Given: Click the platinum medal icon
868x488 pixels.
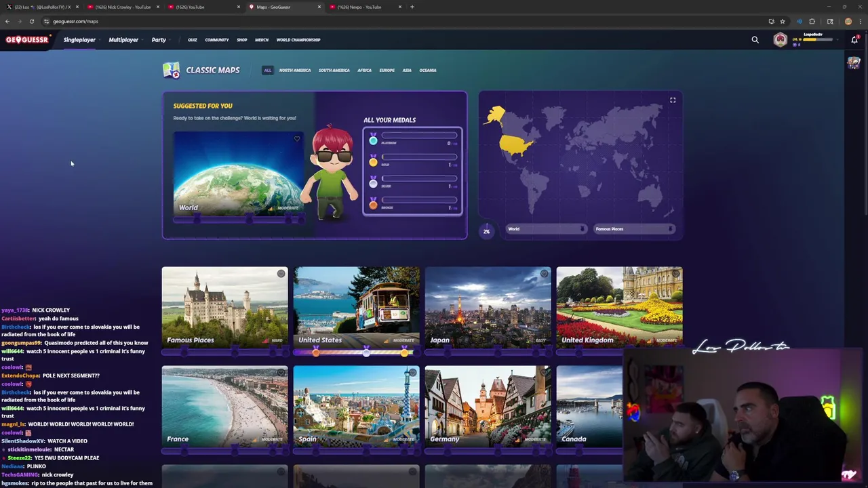Looking at the screenshot, I should pyautogui.click(x=373, y=140).
